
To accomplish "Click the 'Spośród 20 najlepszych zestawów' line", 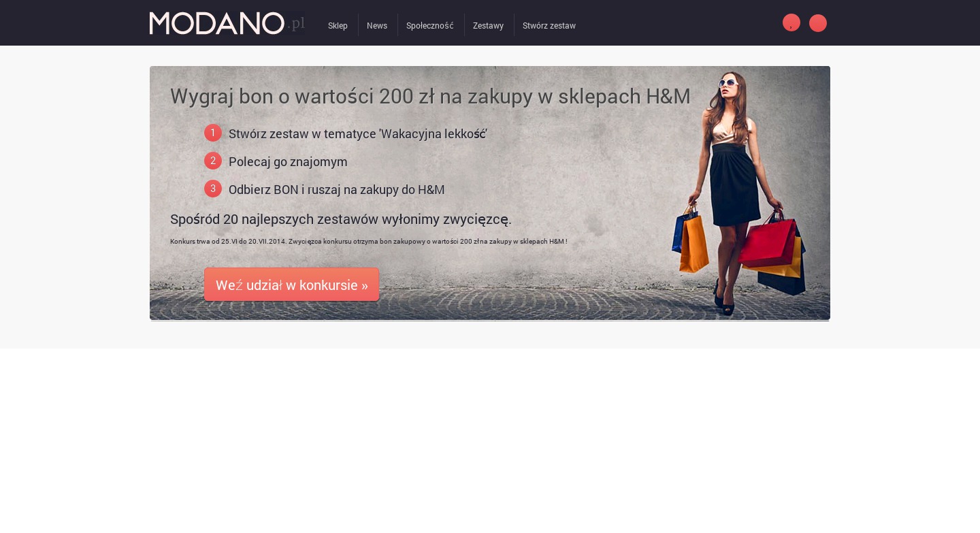I will pos(341,219).
